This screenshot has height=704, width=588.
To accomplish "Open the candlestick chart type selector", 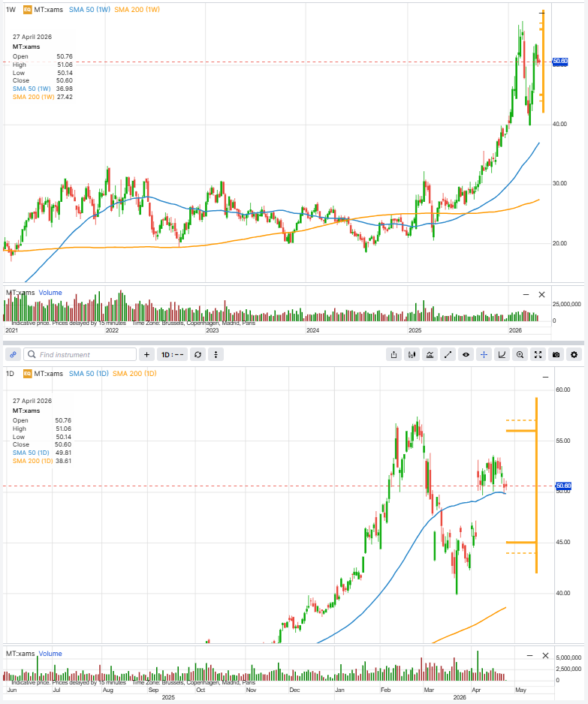I will (x=412, y=354).
